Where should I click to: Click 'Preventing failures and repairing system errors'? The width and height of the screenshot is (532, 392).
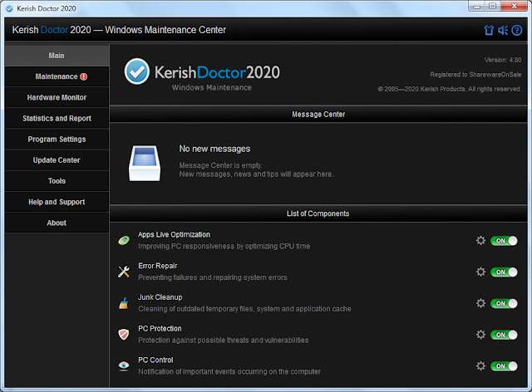pos(213,277)
